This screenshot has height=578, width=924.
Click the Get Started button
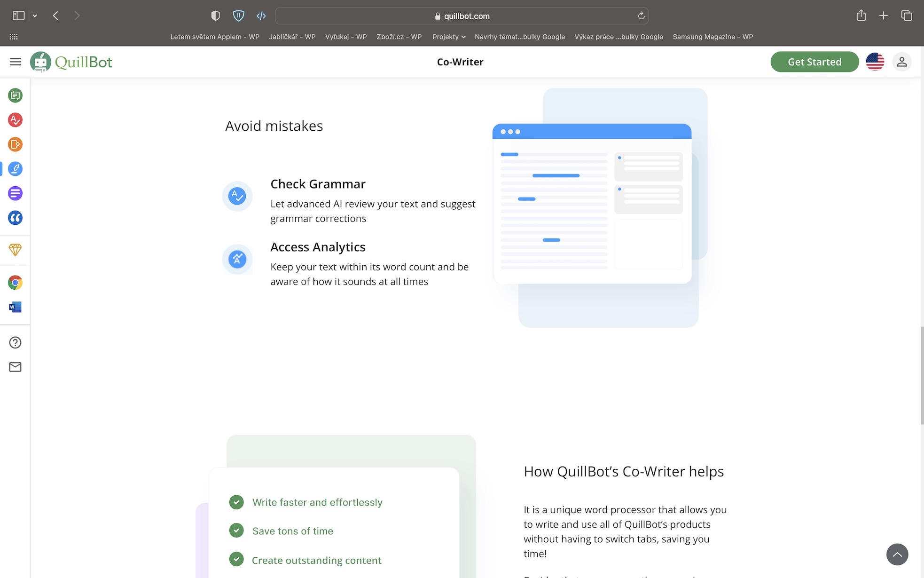pyautogui.click(x=814, y=62)
